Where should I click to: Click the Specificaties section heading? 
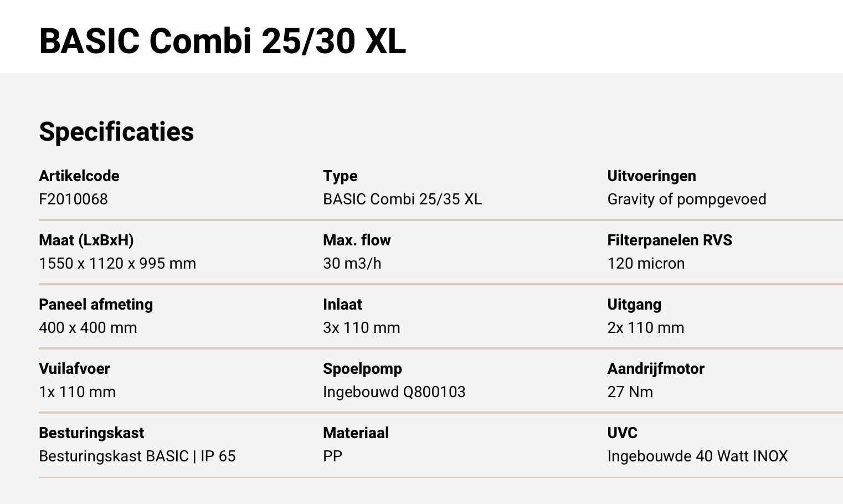click(116, 132)
